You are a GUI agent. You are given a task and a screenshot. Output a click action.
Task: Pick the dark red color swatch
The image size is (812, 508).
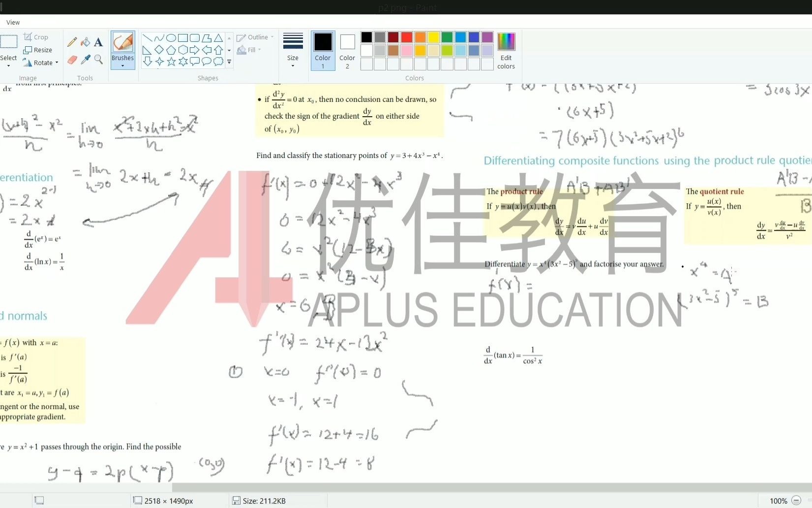[393, 37]
